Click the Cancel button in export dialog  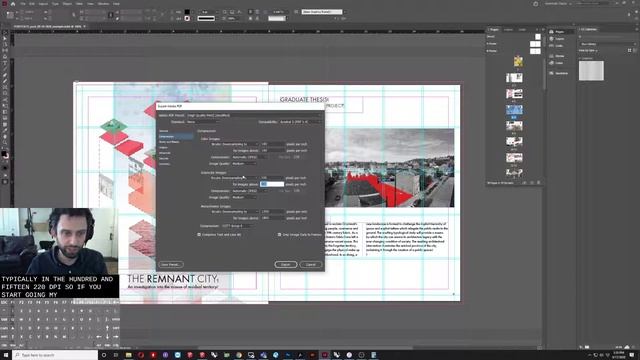pyautogui.click(x=311, y=264)
